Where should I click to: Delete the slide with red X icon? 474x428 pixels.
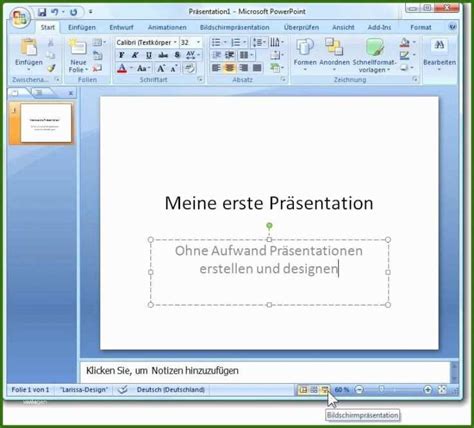click(x=97, y=68)
